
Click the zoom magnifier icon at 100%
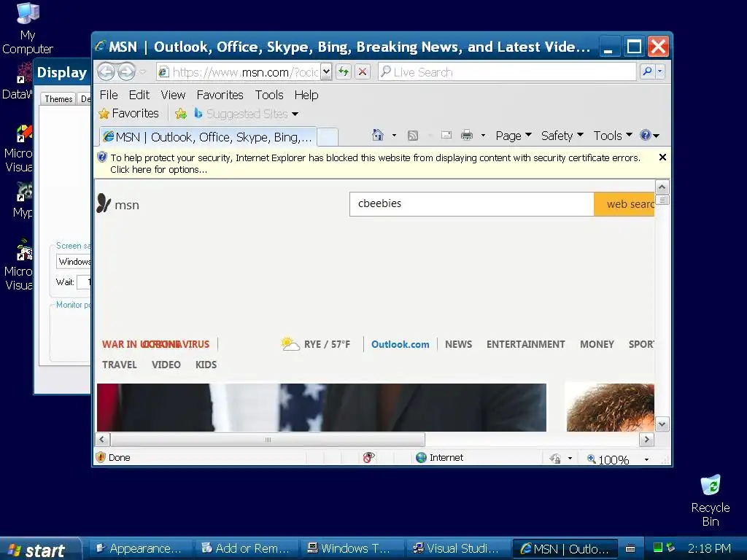click(x=591, y=459)
